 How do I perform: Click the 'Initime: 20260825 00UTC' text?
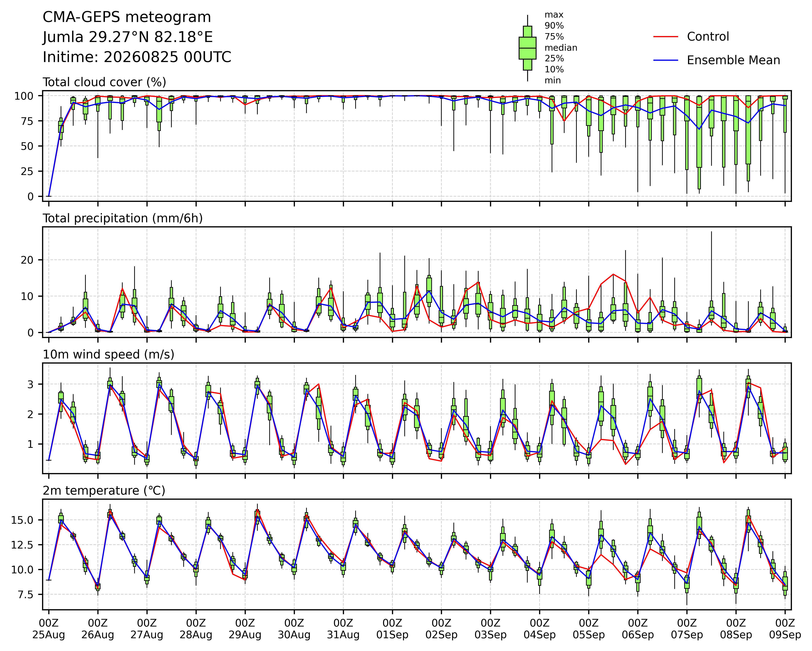pyautogui.click(x=137, y=57)
